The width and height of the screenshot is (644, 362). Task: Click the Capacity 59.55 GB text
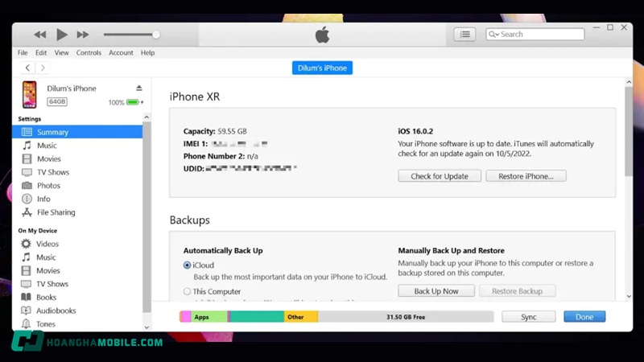click(x=215, y=131)
